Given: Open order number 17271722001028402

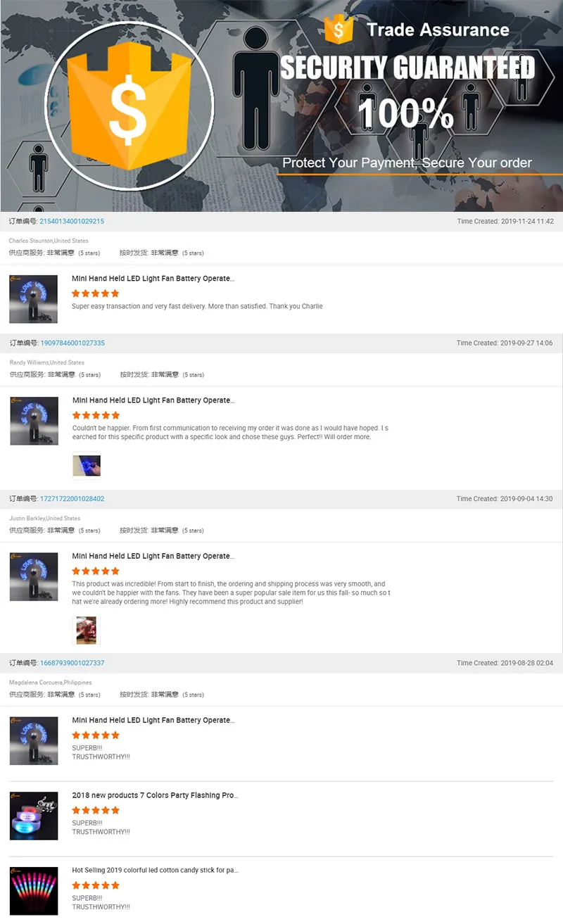Looking at the screenshot, I should coord(72,498).
